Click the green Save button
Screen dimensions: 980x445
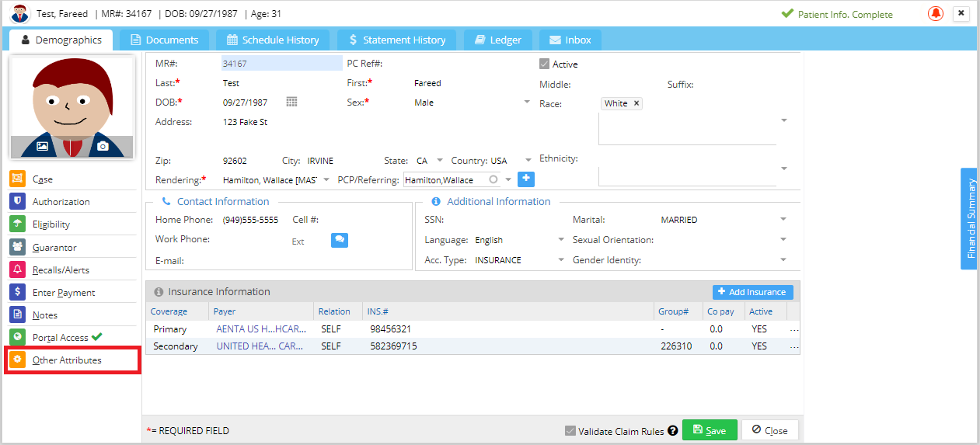(x=709, y=430)
